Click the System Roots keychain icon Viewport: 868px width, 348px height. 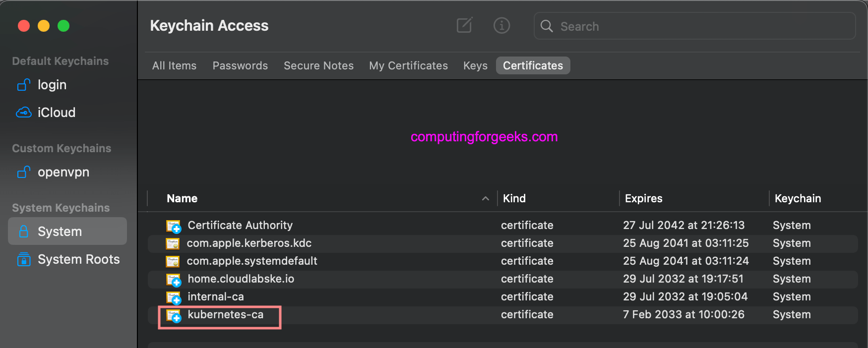point(24,259)
